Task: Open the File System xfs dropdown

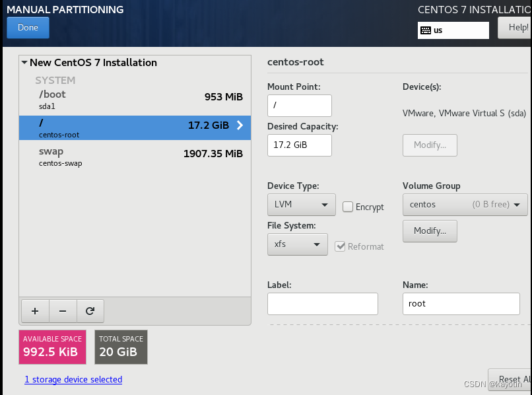Action: (297, 244)
